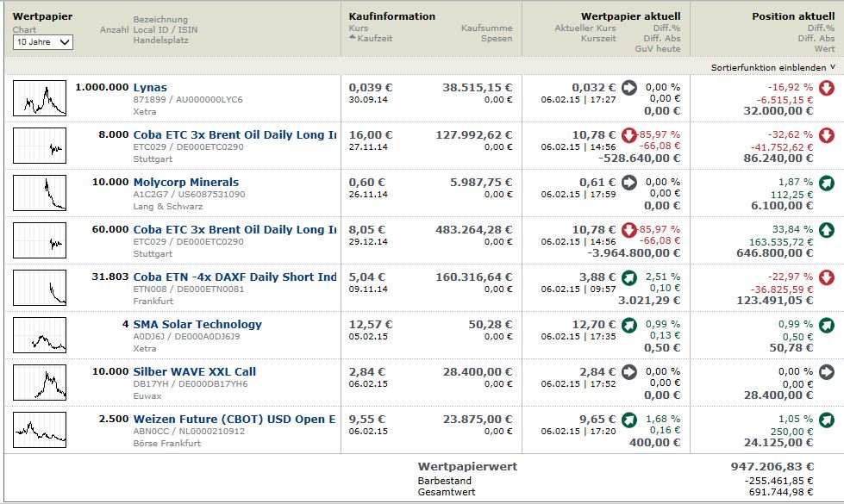The width and height of the screenshot is (844, 504).
Task: Open chart thumbnail for SMA Solar Technology
Action: [x=40, y=334]
